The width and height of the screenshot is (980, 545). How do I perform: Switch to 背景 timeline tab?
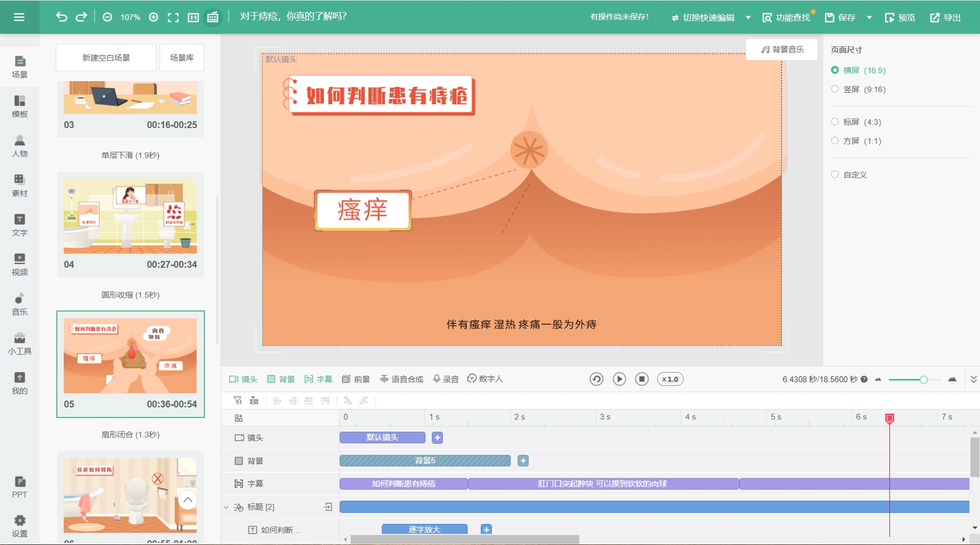(x=281, y=379)
